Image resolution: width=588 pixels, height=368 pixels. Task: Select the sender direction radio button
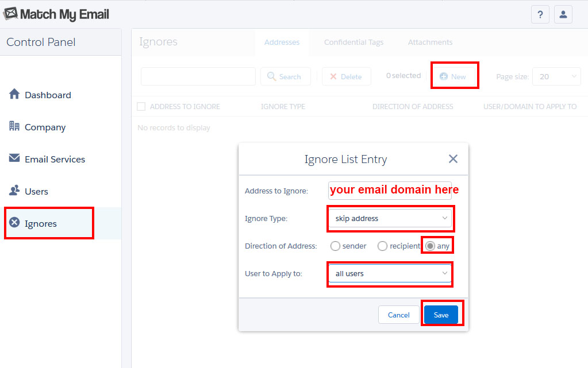pyautogui.click(x=336, y=246)
